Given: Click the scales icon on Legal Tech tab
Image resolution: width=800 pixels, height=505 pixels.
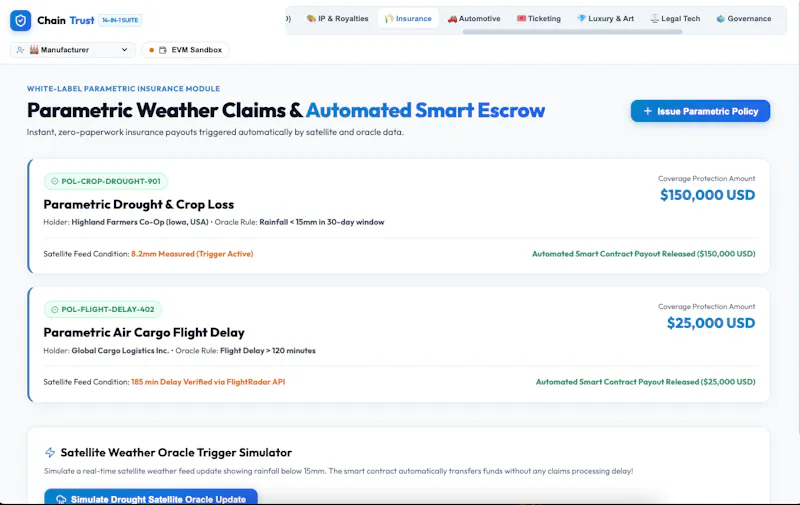Looking at the screenshot, I should [655, 19].
